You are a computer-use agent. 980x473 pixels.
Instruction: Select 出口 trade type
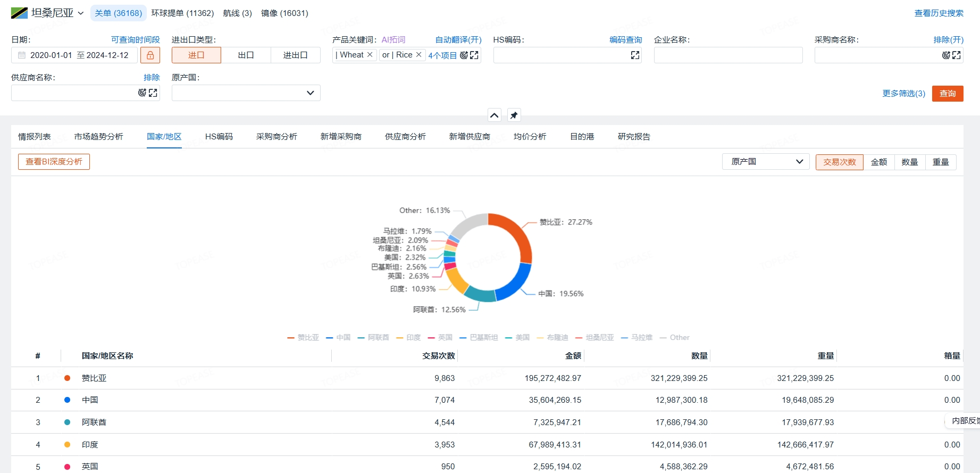[246, 55]
